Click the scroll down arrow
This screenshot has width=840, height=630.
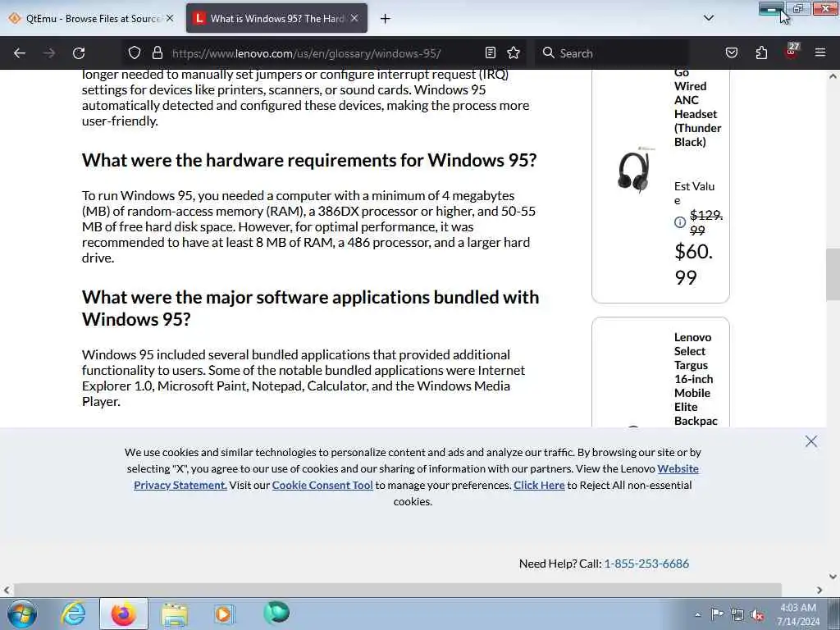833,577
